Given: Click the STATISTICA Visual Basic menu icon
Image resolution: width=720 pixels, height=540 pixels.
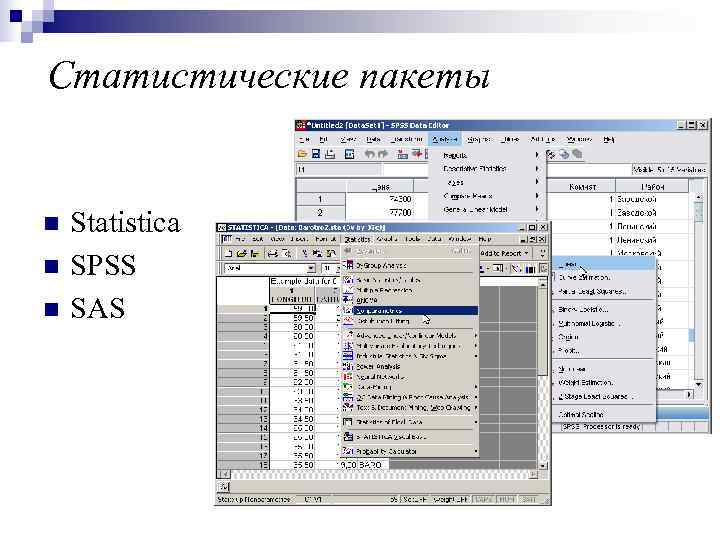Looking at the screenshot, I should click(349, 436).
